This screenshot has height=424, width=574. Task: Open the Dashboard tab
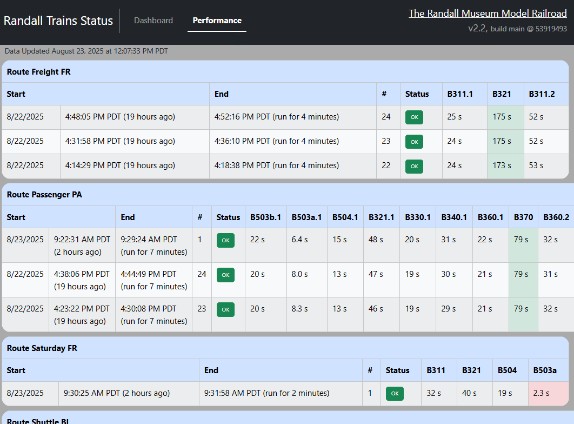point(154,21)
